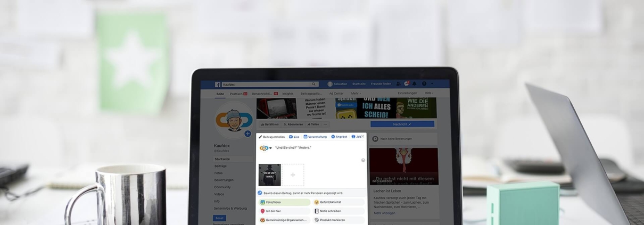The height and width of the screenshot is (225, 644).
Task: Select the Live video option
Action: (294, 137)
